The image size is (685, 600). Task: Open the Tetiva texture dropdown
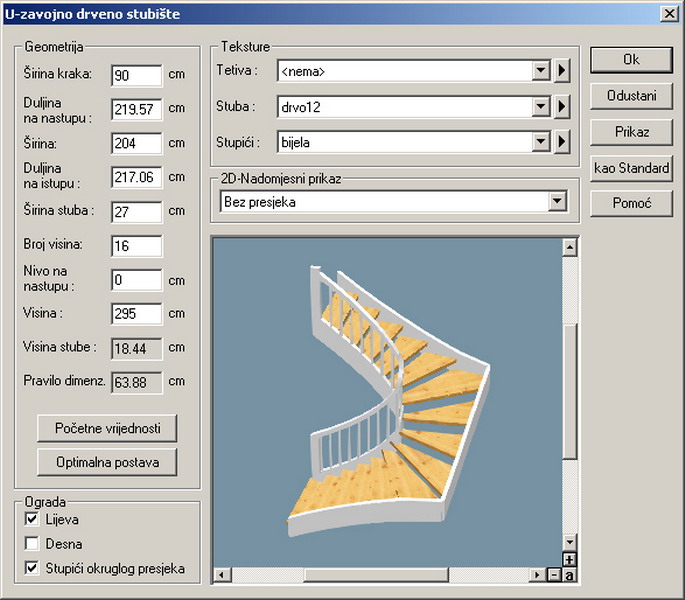tap(541, 70)
